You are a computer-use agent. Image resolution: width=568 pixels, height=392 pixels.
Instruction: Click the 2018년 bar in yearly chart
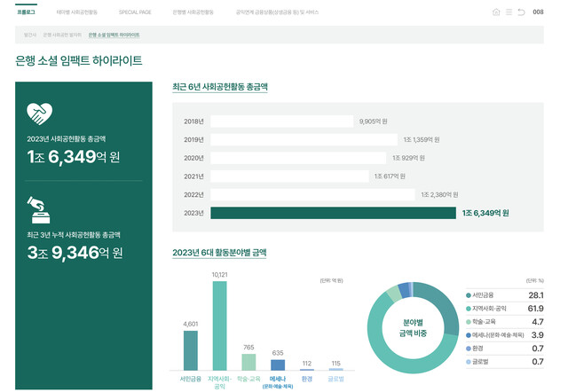282,122
